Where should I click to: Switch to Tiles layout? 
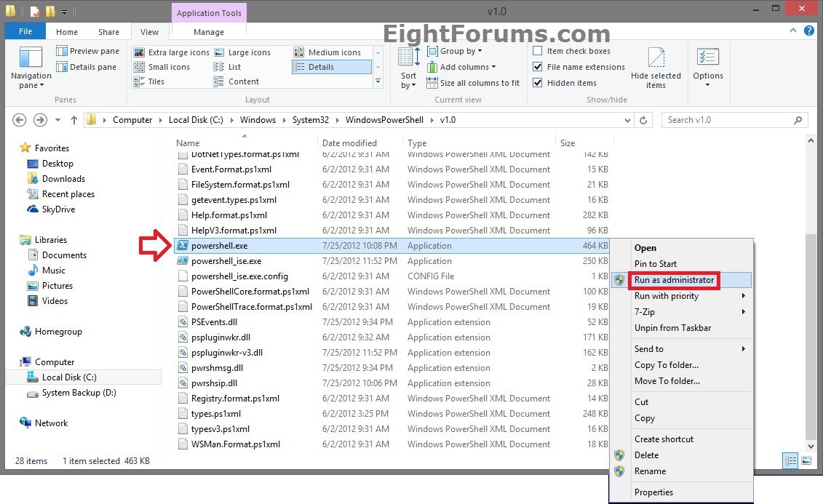pos(149,81)
